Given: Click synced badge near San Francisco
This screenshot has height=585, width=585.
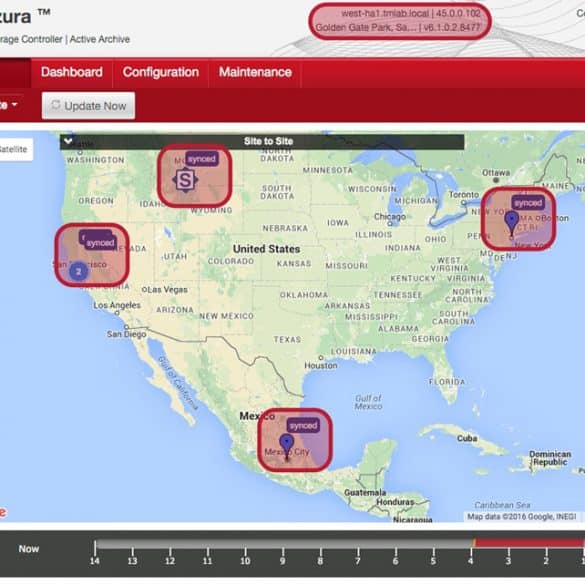Looking at the screenshot, I should pyautogui.click(x=100, y=243).
